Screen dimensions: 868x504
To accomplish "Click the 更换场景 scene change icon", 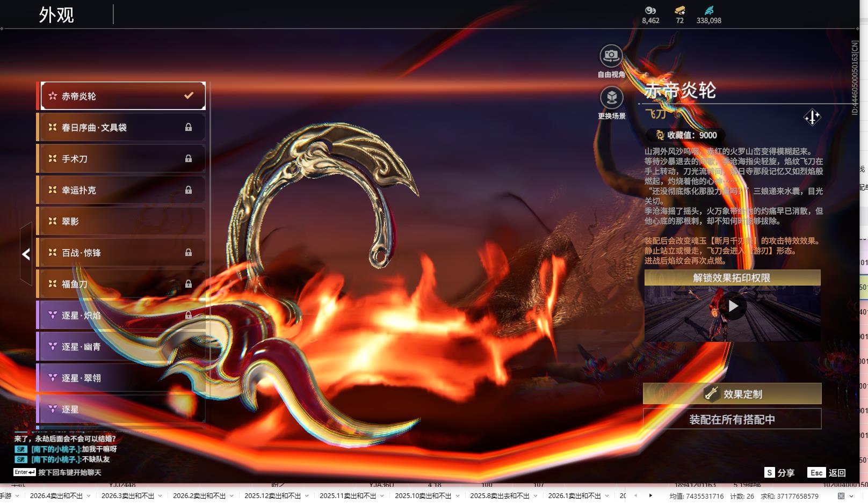I will coord(611,98).
